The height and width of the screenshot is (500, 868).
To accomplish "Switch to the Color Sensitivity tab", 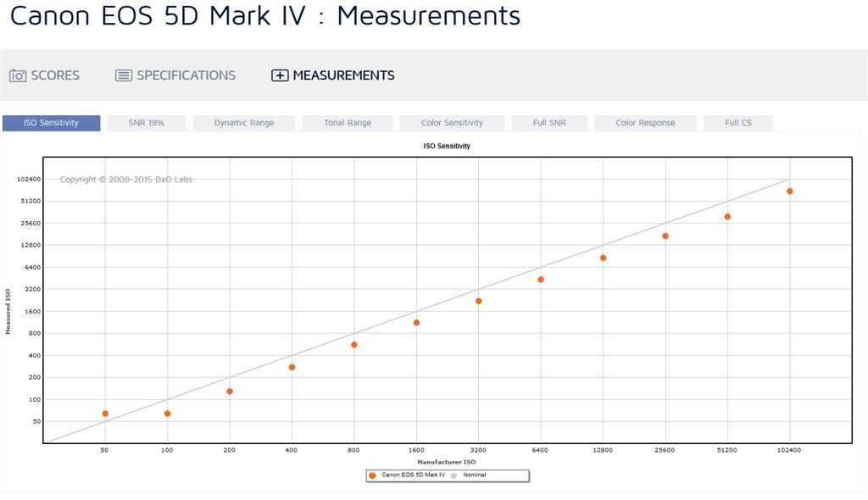I will pyautogui.click(x=452, y=123).
